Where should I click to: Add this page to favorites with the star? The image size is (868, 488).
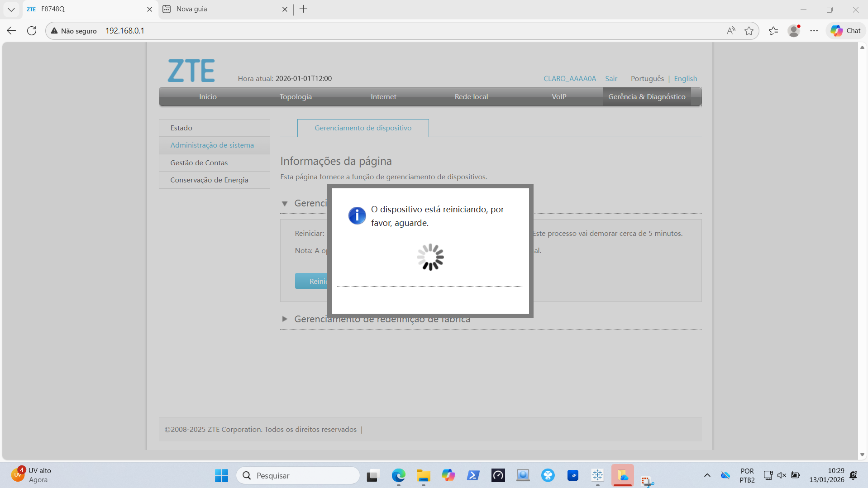tap(749, 30)
